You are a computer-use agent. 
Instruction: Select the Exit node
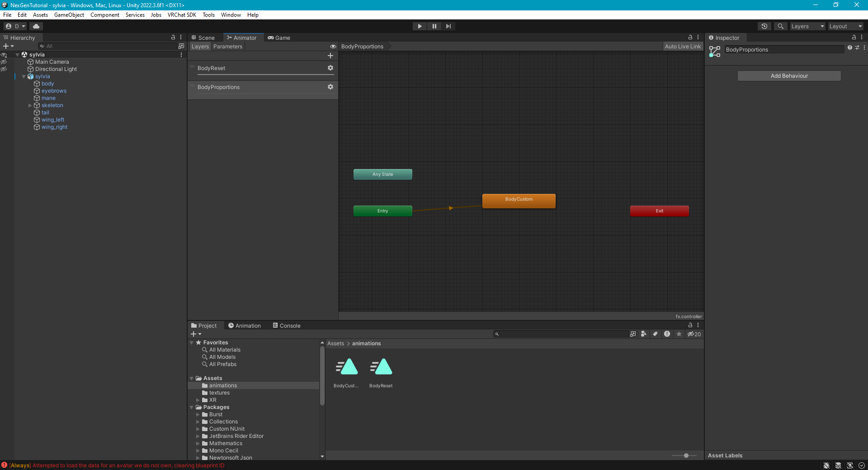(x=660, y=211)
